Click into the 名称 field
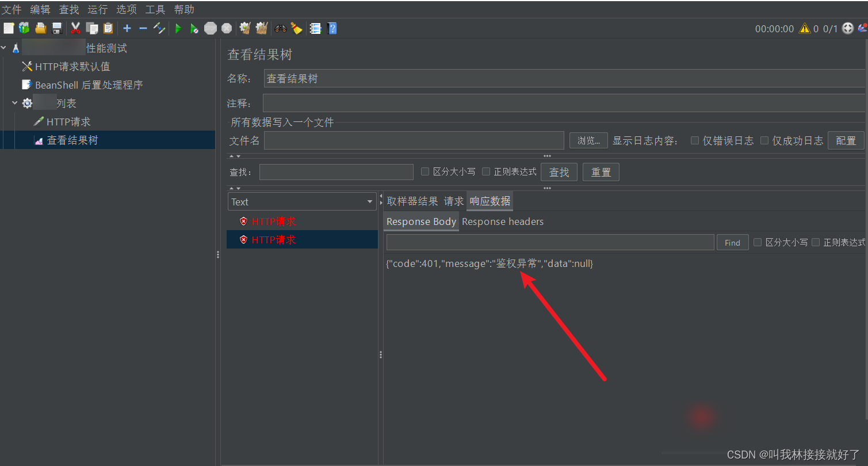868x466 pixels. tap(565, 79)
